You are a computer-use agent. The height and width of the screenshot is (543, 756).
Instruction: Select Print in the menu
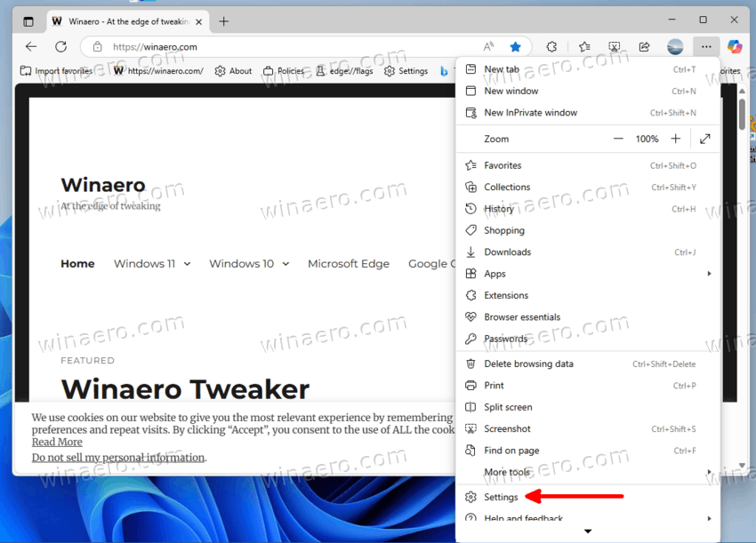click(588, 386)
